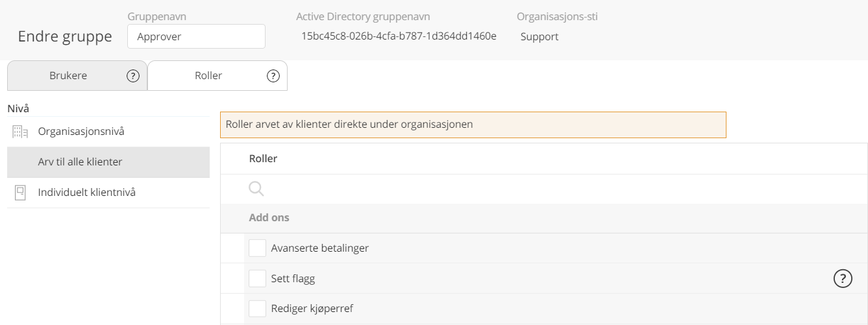
Task: Click the search magnifier icon under Roller
Action: click(256, 189)
